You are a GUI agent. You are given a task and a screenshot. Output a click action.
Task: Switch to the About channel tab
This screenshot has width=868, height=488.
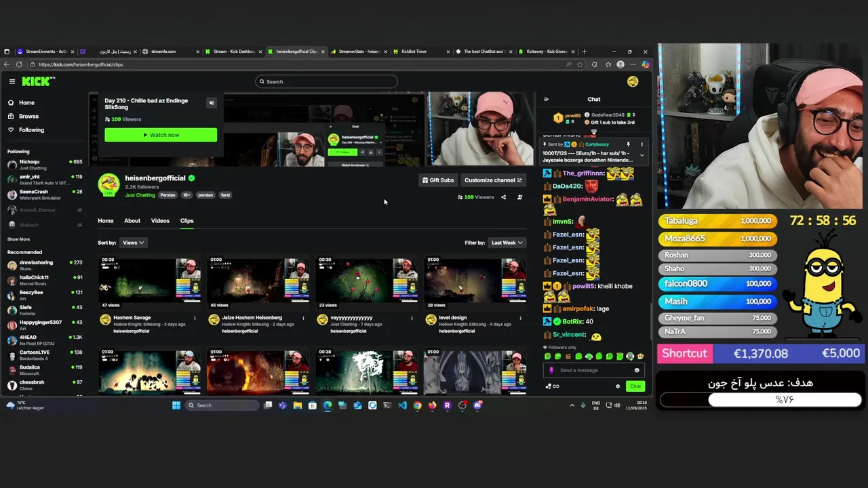pos(132,221)
